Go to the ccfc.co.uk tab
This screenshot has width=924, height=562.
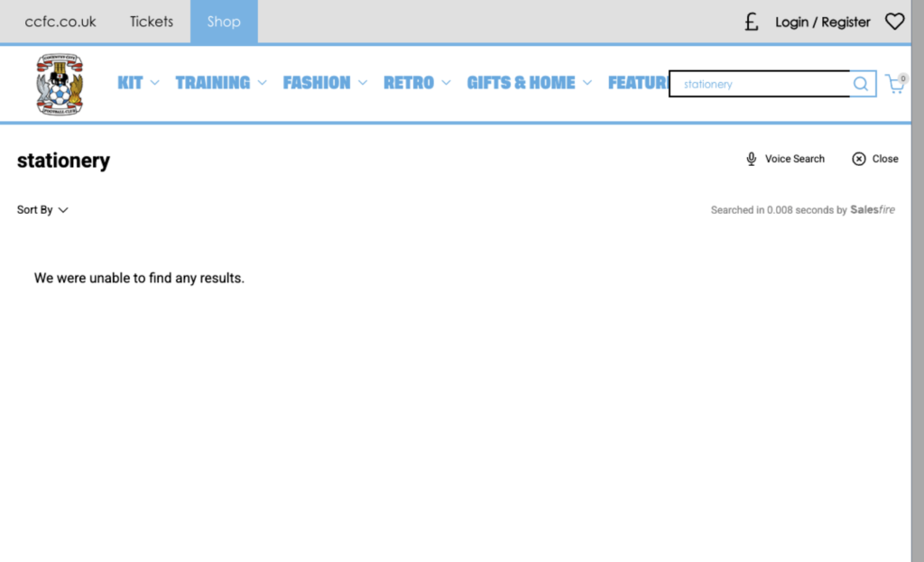click(60, 22)
